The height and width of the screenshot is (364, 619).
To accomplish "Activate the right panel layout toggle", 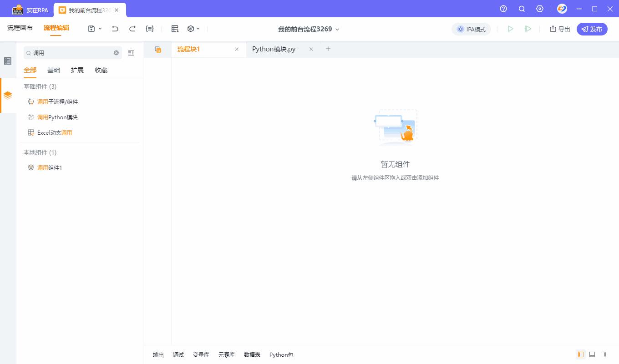I will point(604,354).
